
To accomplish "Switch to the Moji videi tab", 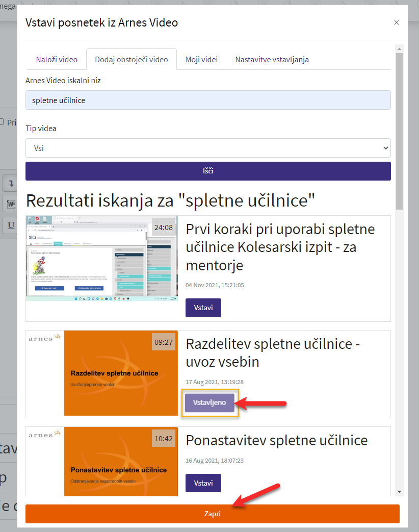I will pyautogui.click(x=201, y=59).
